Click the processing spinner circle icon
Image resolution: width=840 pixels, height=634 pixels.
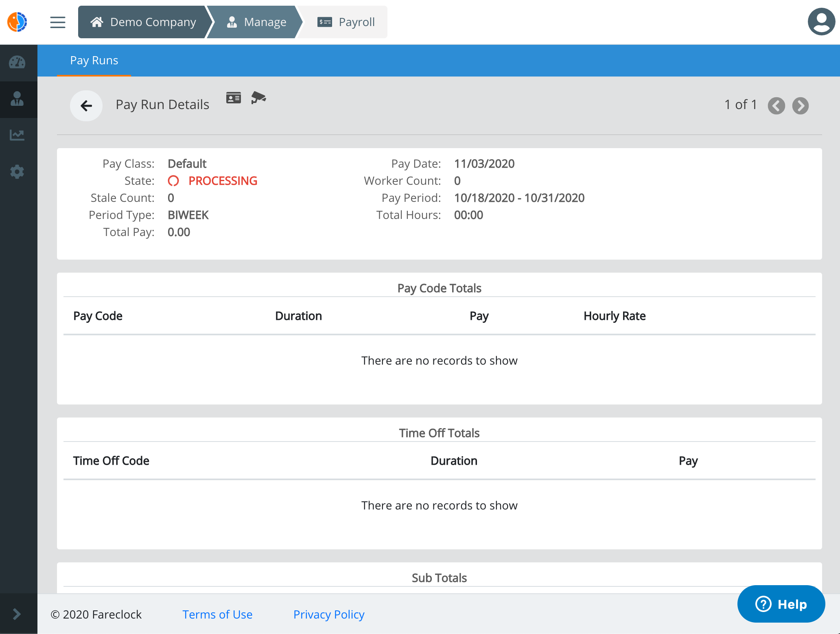(173, 181)
